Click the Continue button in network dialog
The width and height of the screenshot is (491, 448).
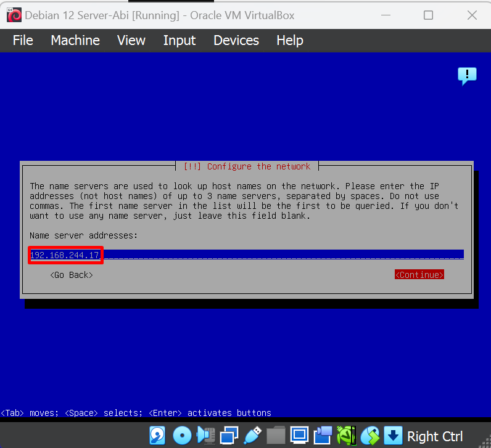tap(419, 275)
